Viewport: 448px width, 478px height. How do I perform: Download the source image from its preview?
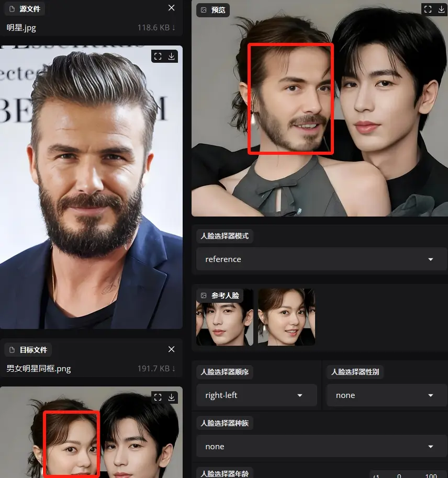pos(171,56)
